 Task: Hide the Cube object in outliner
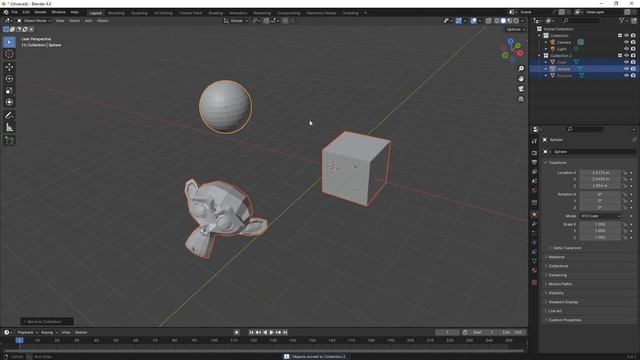tap(626, 62)
